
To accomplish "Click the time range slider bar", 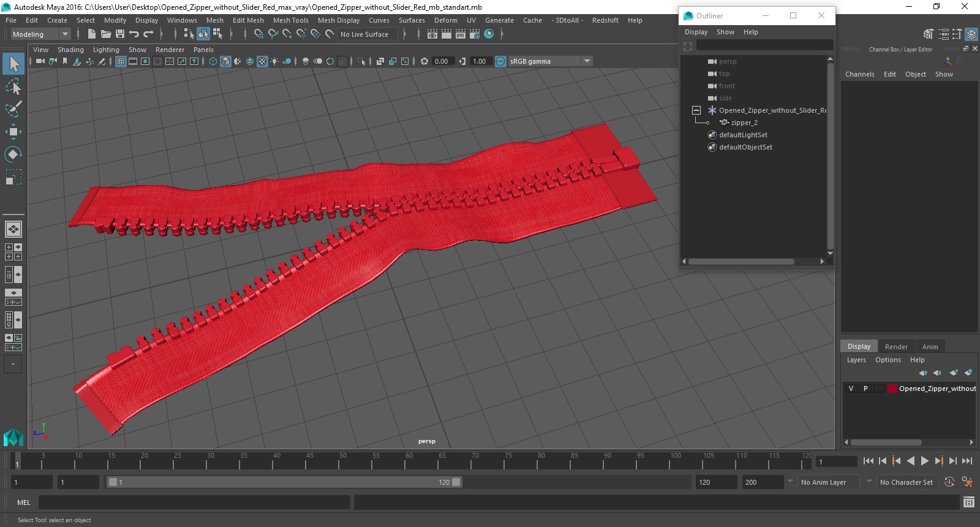I will (284, 482).
